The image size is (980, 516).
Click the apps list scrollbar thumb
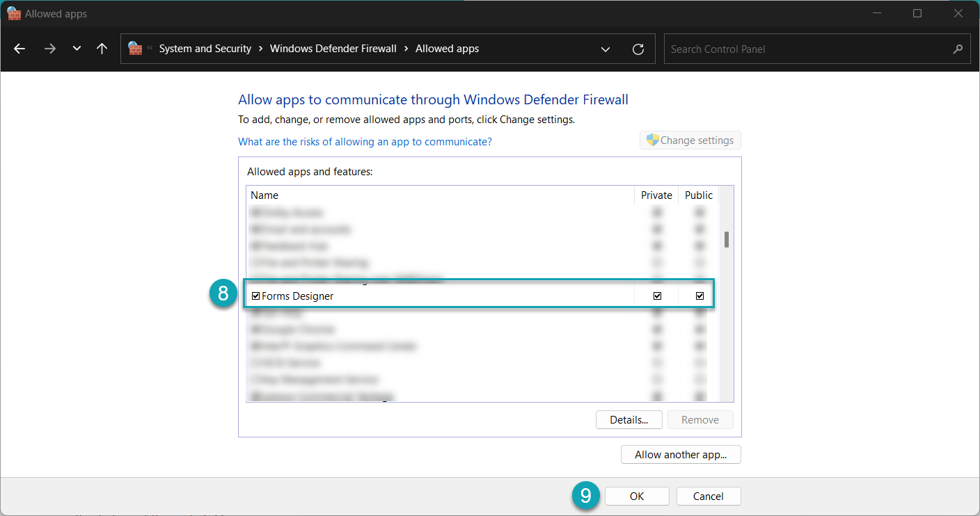(727, 239)
